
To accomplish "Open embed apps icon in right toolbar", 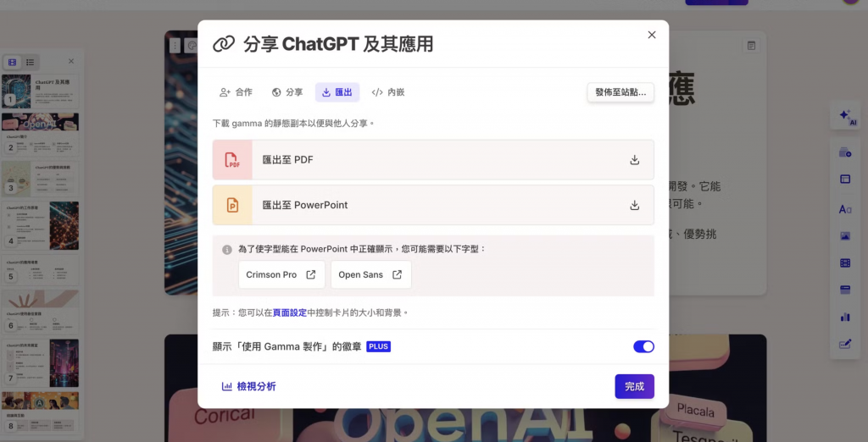I will tap(845, 290).
